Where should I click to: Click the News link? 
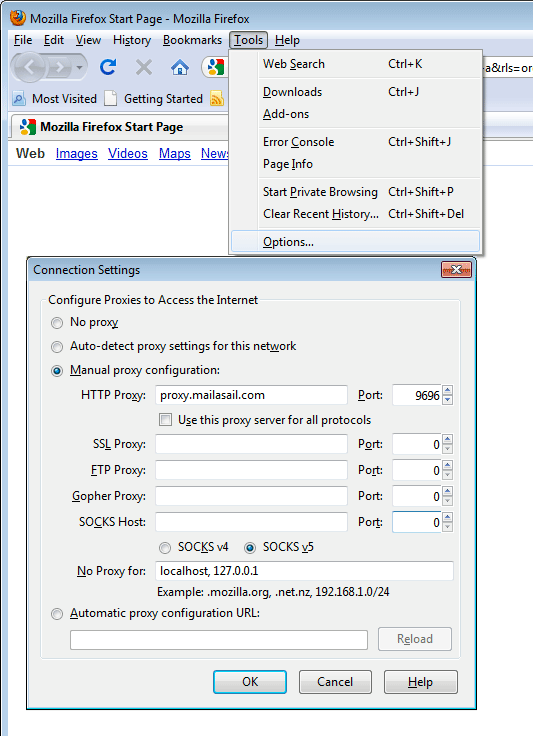(214, 153)
